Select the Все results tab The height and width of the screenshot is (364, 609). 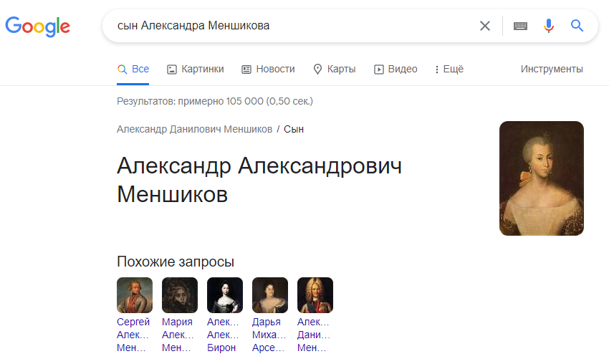133,70
